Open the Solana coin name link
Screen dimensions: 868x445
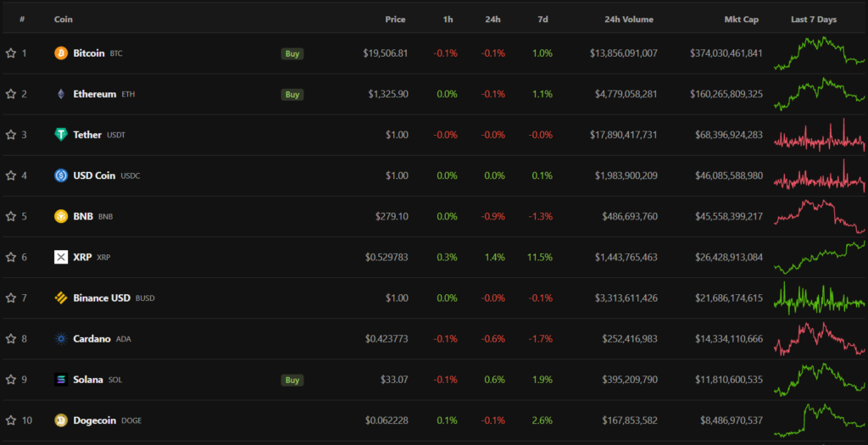[x=88, y=380]
